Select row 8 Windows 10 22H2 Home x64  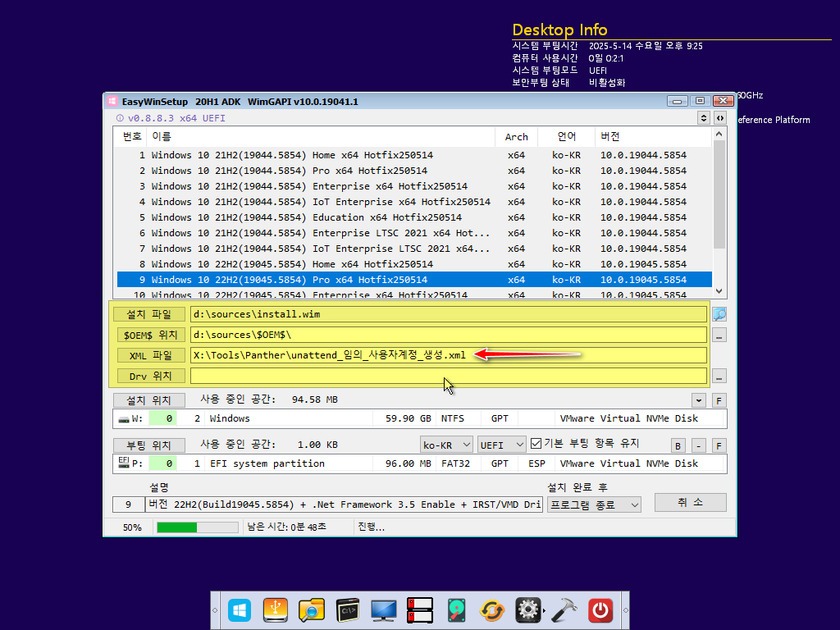[414, 264]
